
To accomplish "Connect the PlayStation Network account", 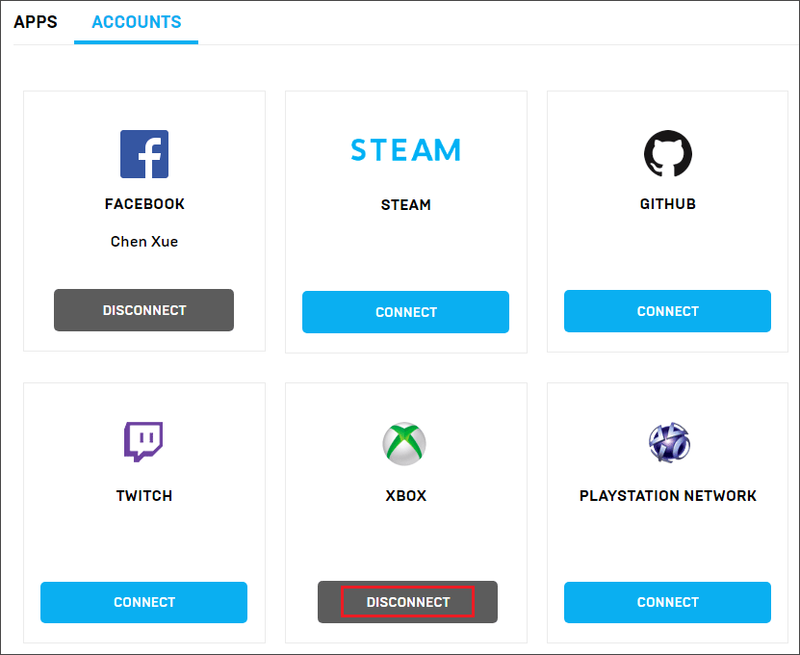I will coord(667,602).
